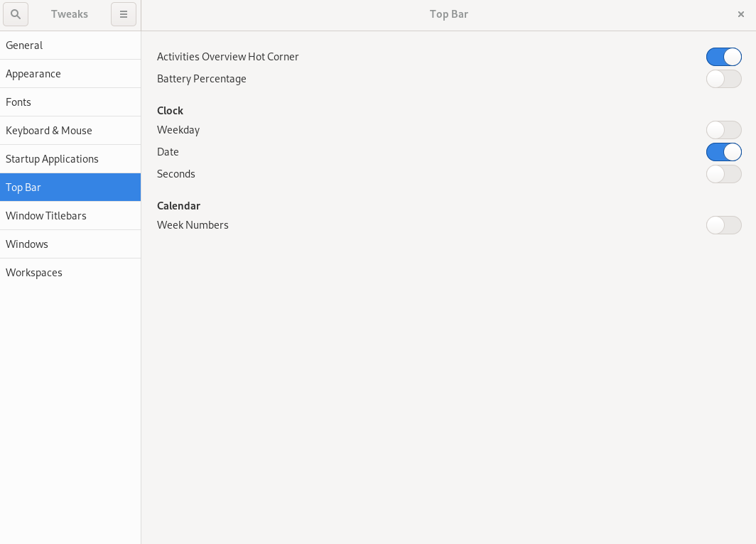Click the Calendar section heading
The width and height of the screenshot is (756, 544).
[178, 206]
